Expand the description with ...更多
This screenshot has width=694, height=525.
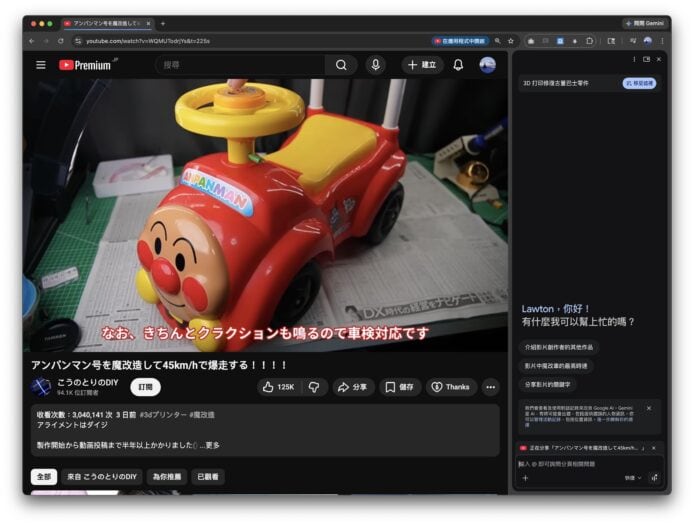(210, 445)
